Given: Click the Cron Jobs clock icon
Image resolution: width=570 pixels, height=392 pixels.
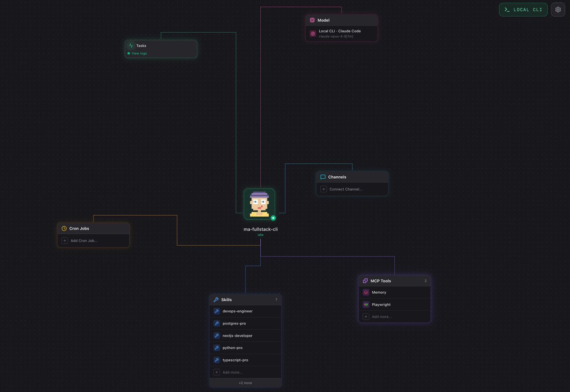Looking at the screenshot, I should coord(64,228).
